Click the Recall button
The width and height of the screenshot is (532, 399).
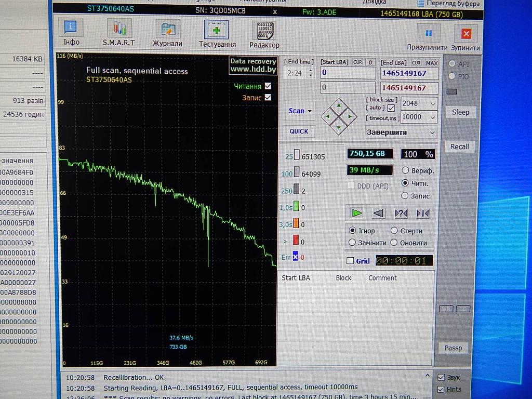[x=459, y=147]
